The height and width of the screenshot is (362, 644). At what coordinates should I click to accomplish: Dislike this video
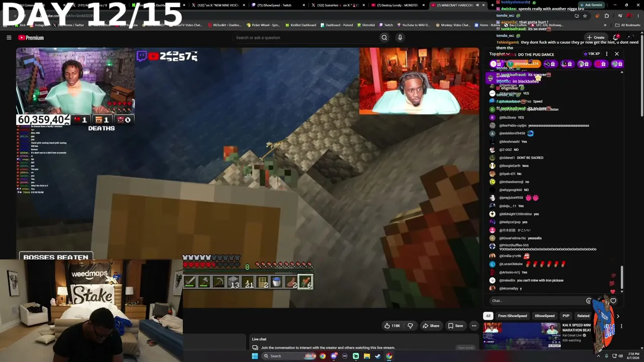coord(410,326)
